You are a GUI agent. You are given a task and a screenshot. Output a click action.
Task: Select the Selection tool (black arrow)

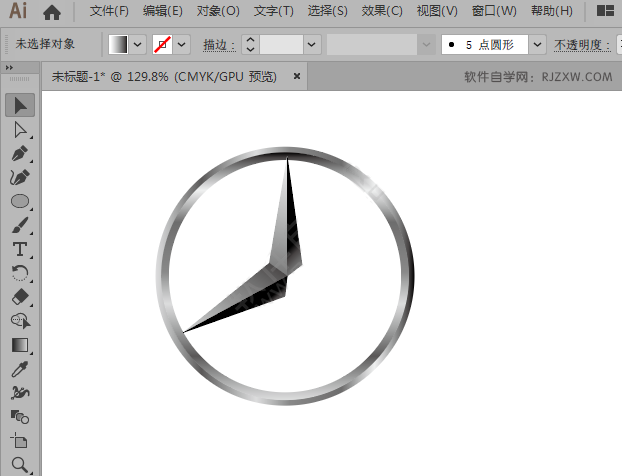[x=20, y=106]
